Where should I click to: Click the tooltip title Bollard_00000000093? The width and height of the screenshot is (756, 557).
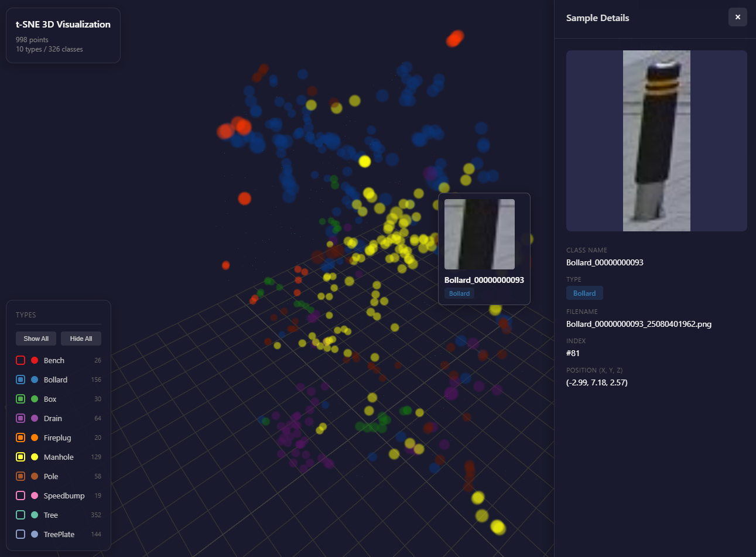coord(484,280)
